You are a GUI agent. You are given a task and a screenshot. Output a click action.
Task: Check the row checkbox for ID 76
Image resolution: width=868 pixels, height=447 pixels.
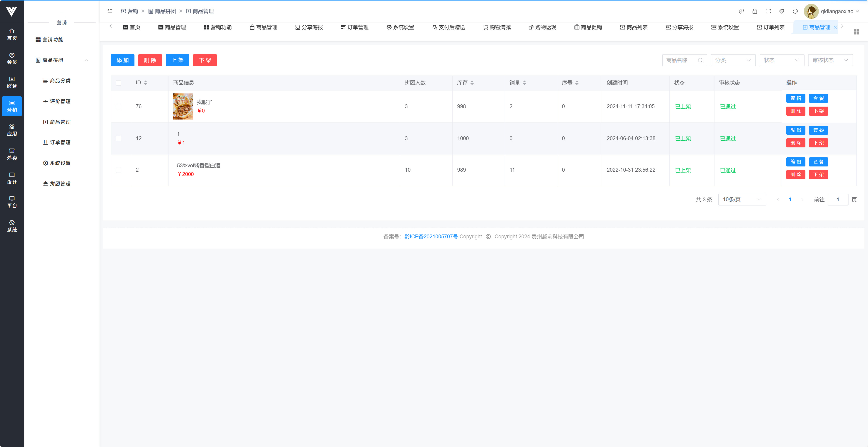click(119, 107)
